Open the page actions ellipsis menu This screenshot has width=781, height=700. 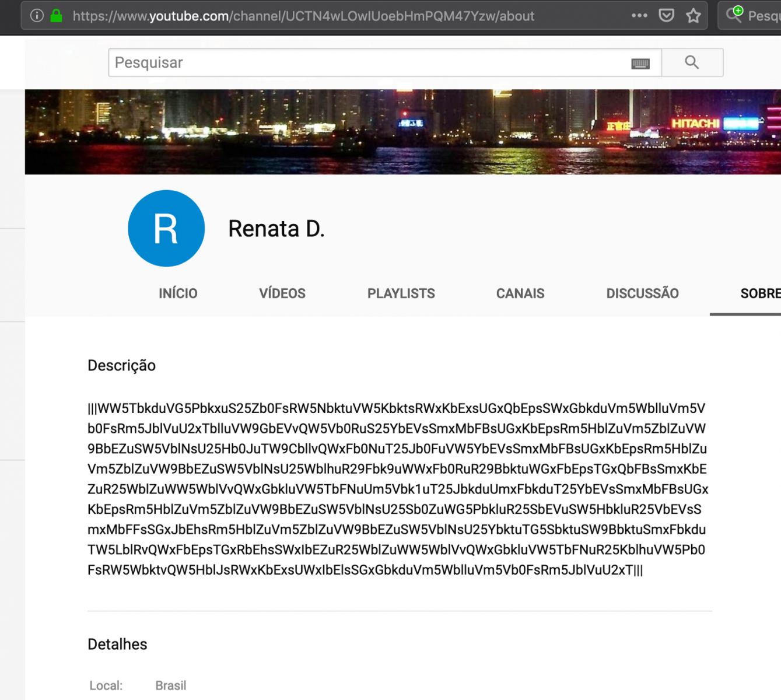[x=639, y=16]
